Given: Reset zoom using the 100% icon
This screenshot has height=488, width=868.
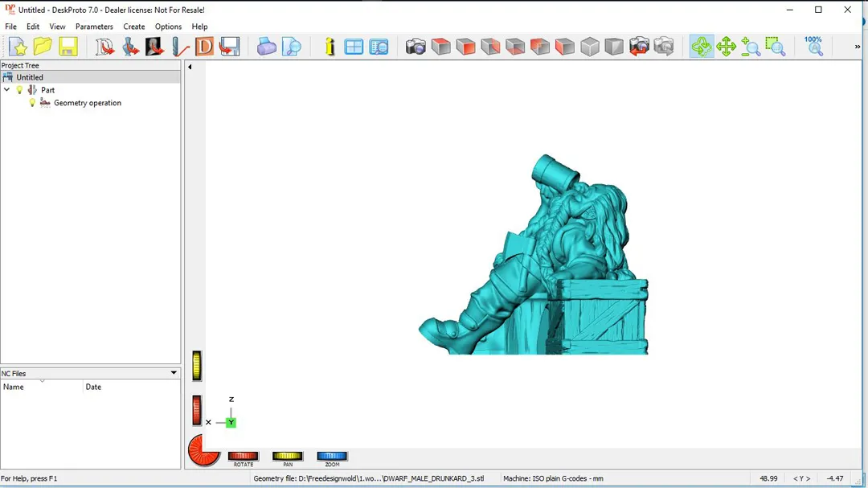Looking at the screenshot, I should (814, 46).
